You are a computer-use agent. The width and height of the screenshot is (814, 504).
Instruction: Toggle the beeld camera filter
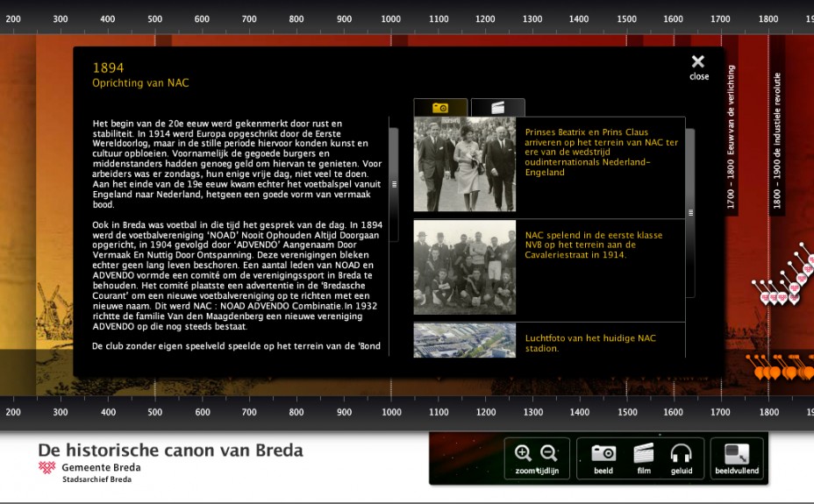(x=603, y=458)
